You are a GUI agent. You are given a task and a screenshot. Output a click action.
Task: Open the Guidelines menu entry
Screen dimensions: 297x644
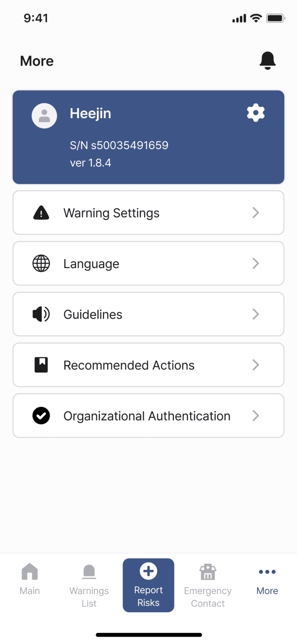coord(148,314)
